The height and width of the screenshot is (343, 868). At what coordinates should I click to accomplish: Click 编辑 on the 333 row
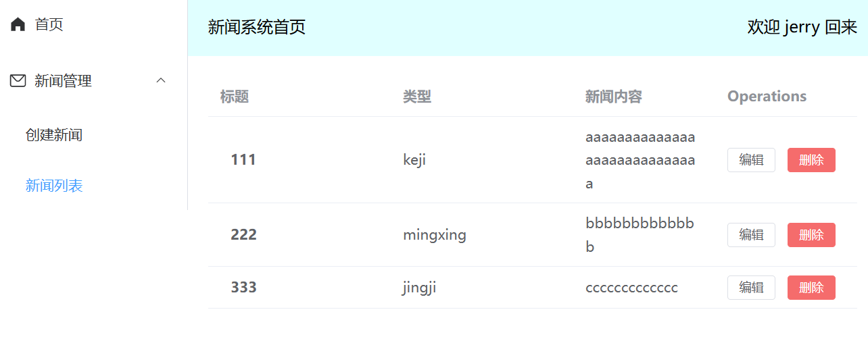coord(751,288)
